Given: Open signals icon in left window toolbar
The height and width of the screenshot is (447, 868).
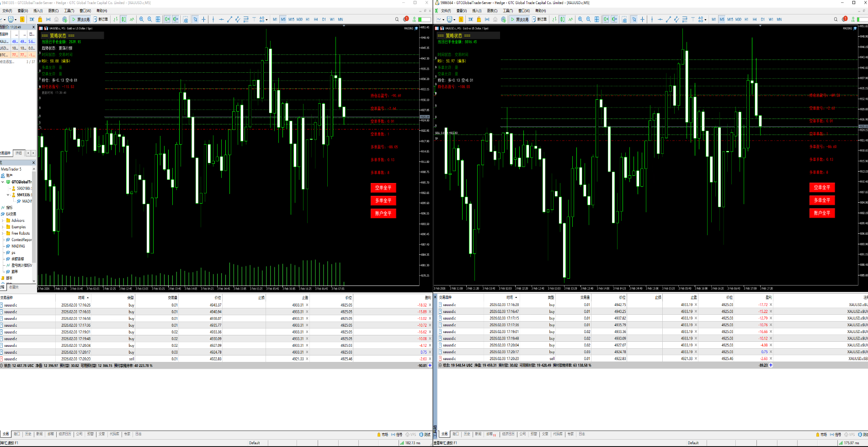Looking at the screenshot, I should [48, 19].
